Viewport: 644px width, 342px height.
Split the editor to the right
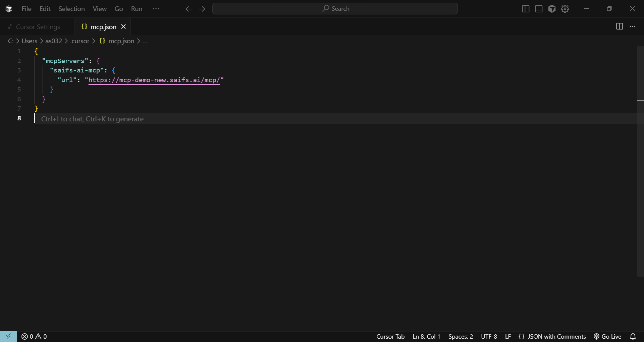pyautogui.click(x=620, y=26)
